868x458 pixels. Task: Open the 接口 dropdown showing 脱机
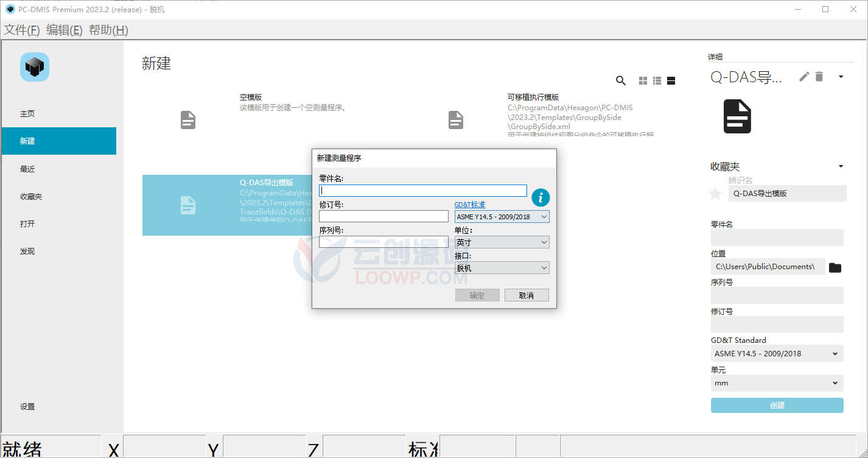(x=502, y=268)
